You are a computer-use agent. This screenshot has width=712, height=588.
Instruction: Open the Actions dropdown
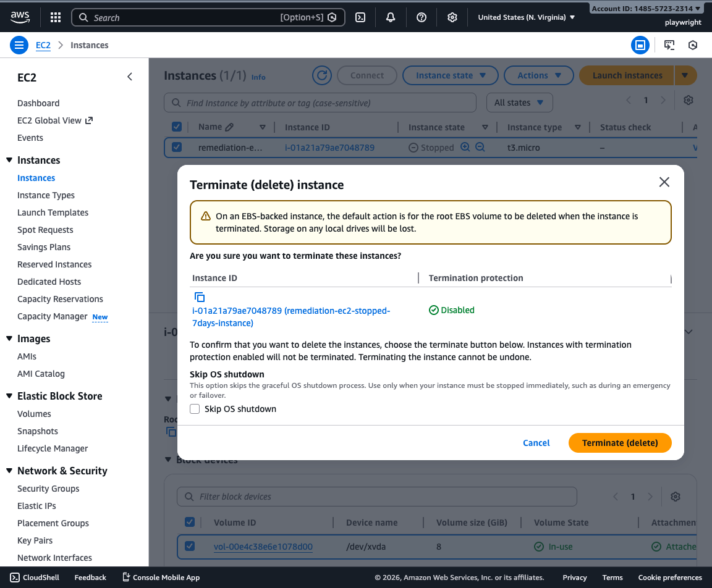coord(538,75)
